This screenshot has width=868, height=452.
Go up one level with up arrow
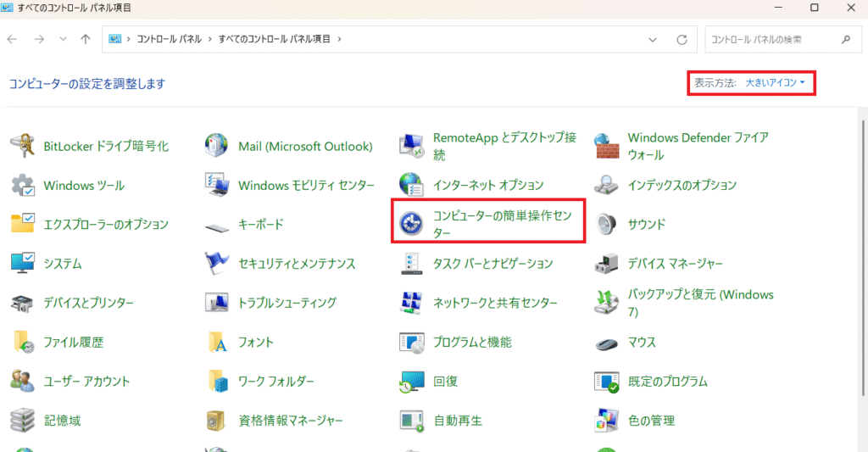tap(86, 39)
